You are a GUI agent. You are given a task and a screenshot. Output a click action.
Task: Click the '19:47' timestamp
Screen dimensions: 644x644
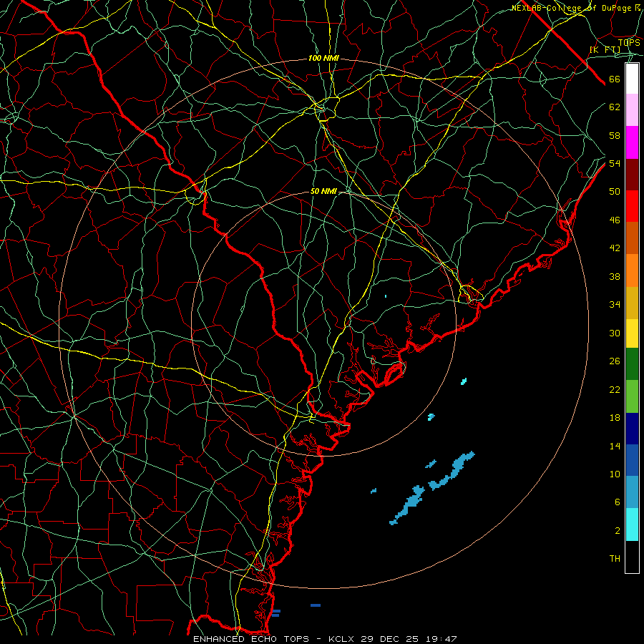pos(441,639)
